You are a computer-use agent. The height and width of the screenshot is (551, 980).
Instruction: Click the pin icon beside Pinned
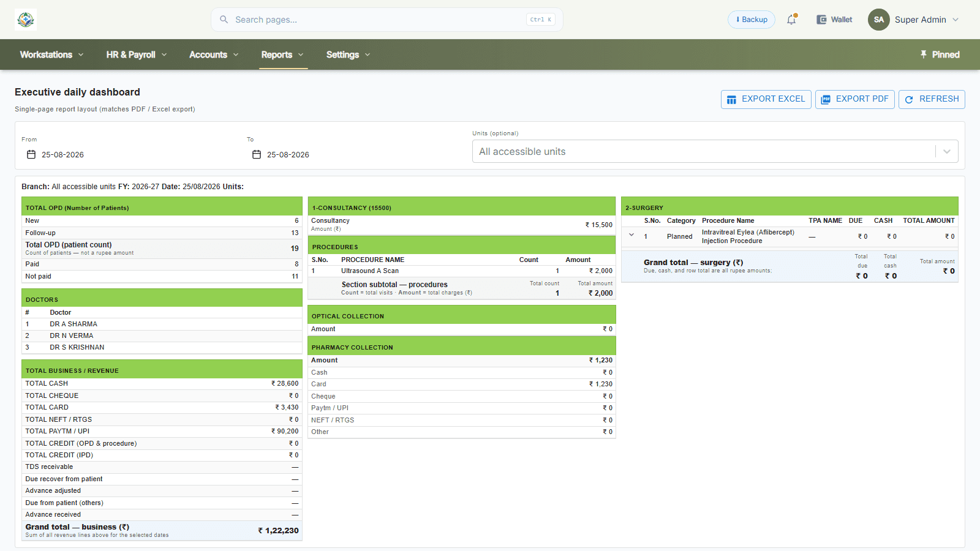[x=924, y=54]
